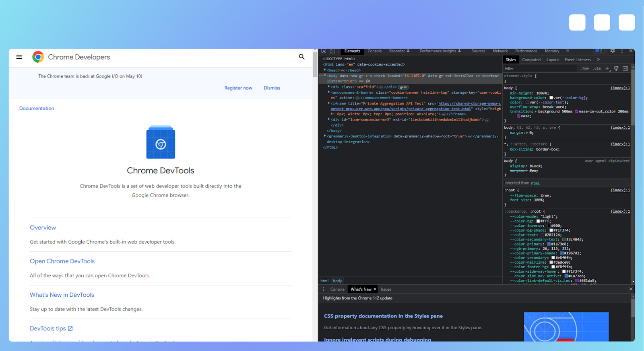
Task: Expand the head element node
Action: (325, 70)
